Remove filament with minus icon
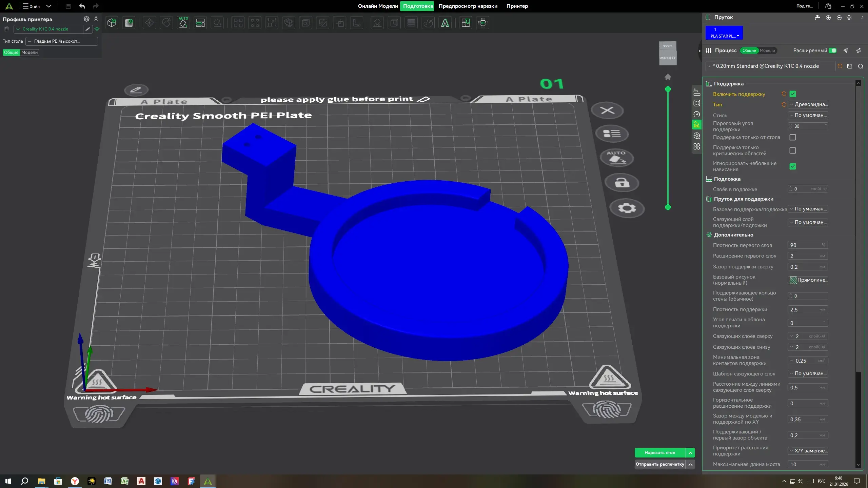The image size is (868, 488). coord(839,18)
